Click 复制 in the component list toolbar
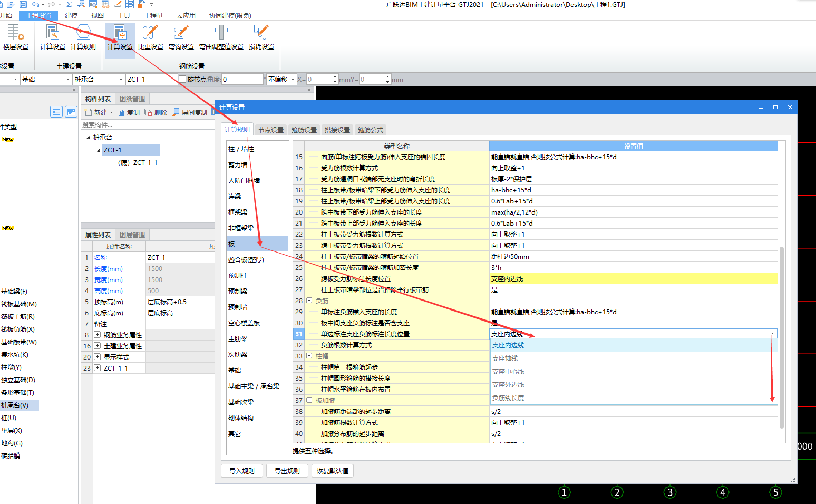The width and height of the screenshot is (816, 504). [129, 112]
